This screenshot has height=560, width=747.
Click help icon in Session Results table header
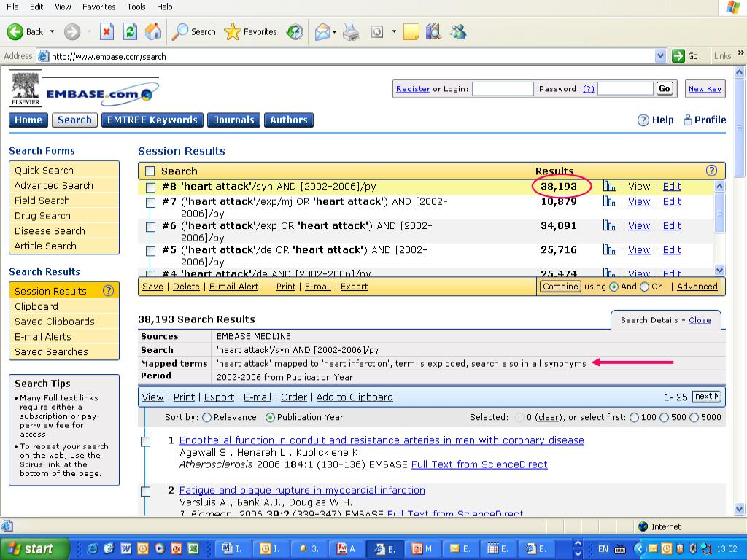pyautogui.click(x=711, y=171)
